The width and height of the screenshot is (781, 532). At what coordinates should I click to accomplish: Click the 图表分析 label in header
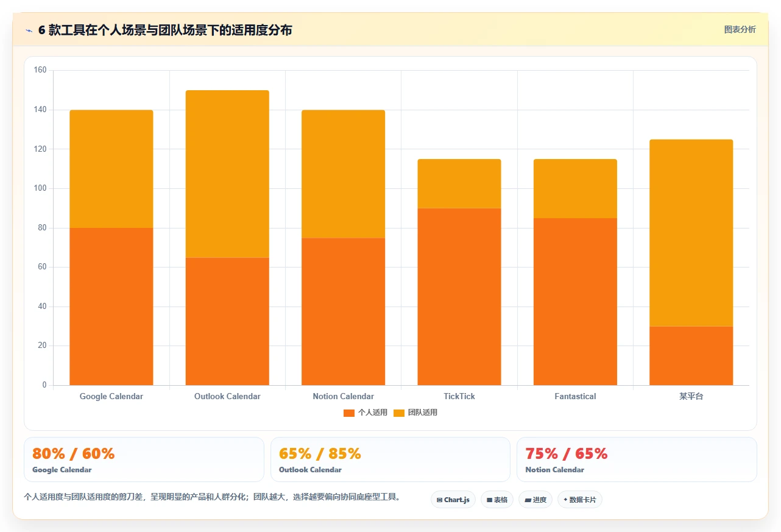[x=740, y=30]
